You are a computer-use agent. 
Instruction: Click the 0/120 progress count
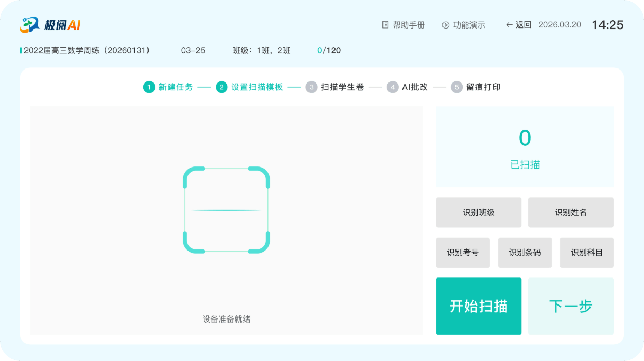pos(329,50)
